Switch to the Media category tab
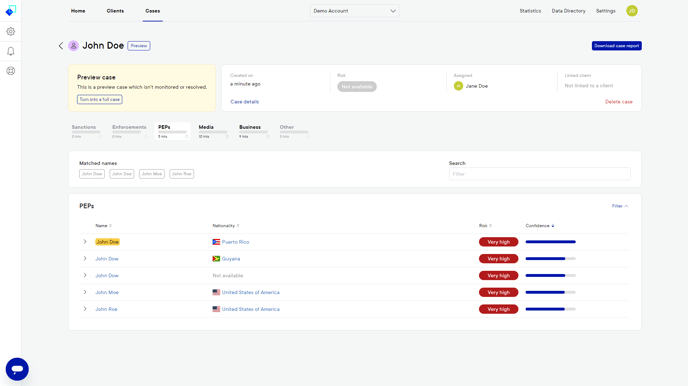This screenshot has width=688, height=386. tap(213, 132)
